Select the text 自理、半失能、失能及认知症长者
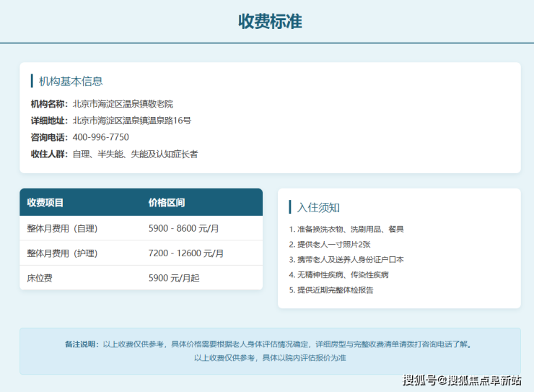 (x=135, y=154)
